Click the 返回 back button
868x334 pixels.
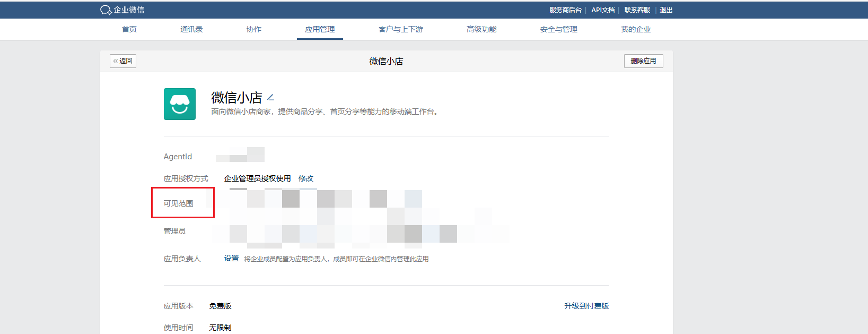click(x=123, y=61)
